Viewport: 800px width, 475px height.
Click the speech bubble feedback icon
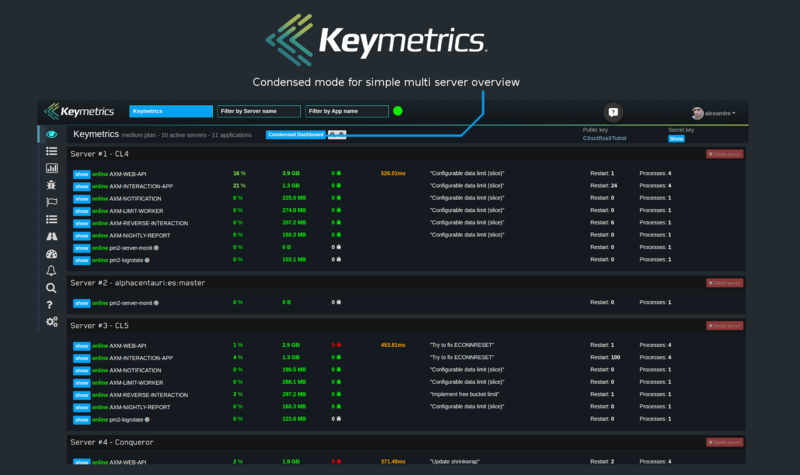click(614, 112)
